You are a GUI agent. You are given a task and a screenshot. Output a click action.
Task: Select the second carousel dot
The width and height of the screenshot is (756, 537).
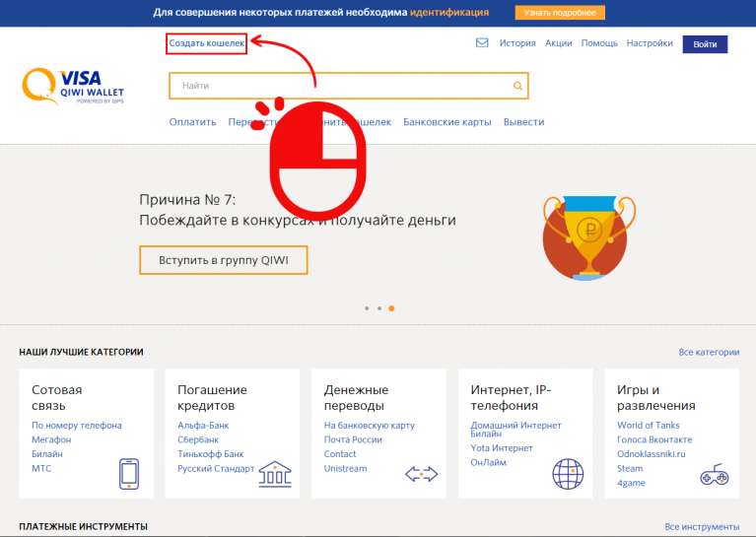[x=379, y=308]
